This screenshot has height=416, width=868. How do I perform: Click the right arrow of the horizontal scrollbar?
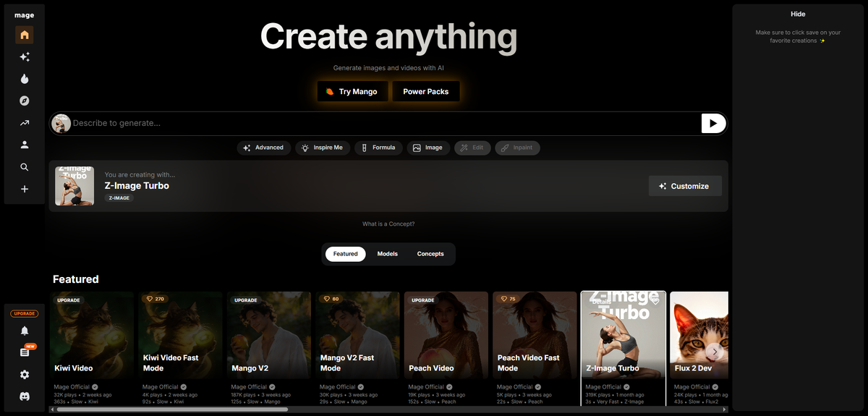pos(725,409)
